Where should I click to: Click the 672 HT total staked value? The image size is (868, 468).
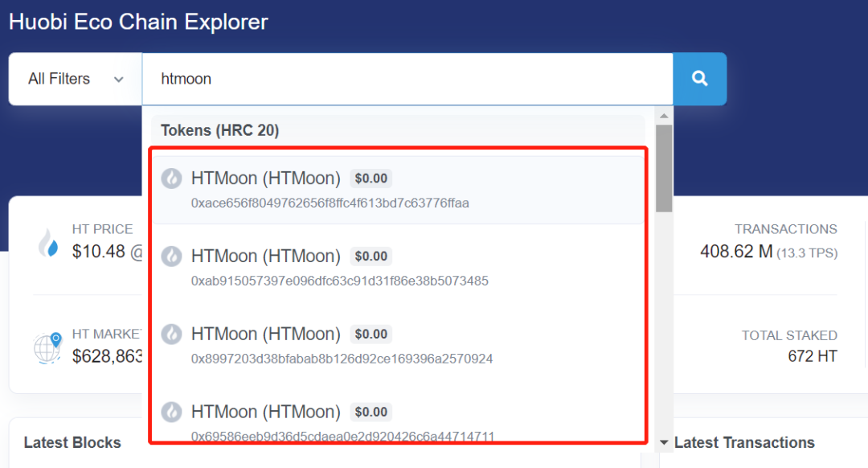(813, 356)
